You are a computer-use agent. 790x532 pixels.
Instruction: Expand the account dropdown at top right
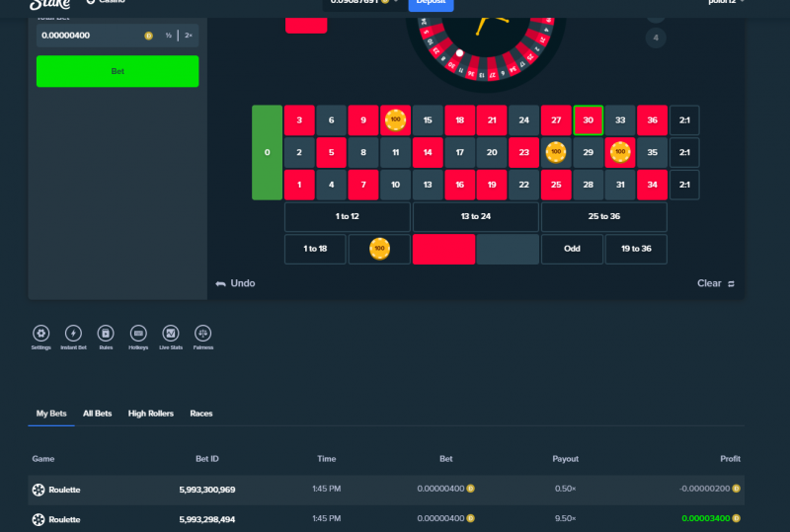point(726,2)
